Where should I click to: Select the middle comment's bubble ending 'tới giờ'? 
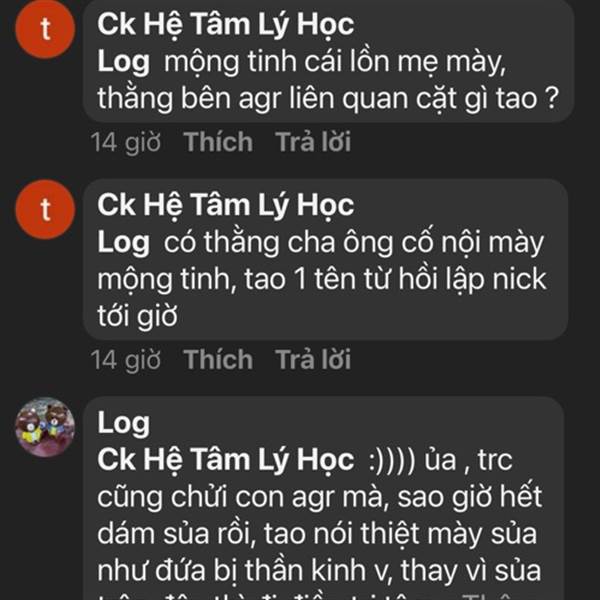(325, 259)
